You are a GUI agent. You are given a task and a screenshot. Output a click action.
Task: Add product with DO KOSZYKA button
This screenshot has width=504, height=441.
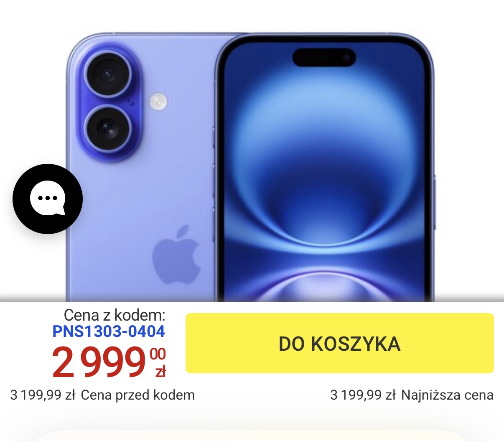point(340,343)
